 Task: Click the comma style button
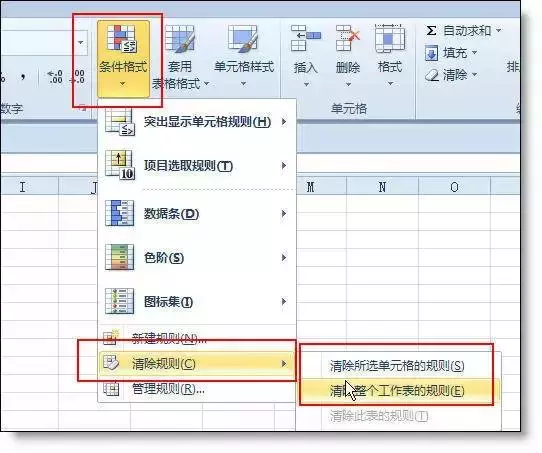coord(23,77)
